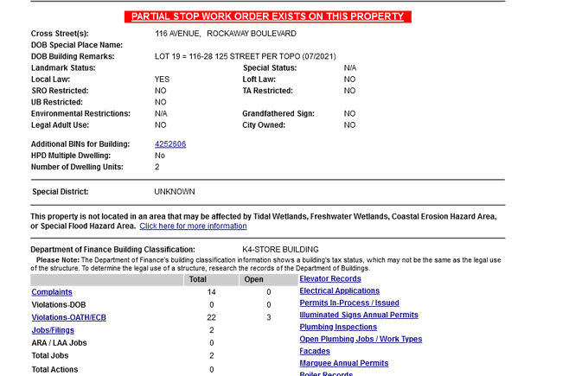Open Permits In-Process / Issued link
The image size is (588, 376).
click(349, 303)
